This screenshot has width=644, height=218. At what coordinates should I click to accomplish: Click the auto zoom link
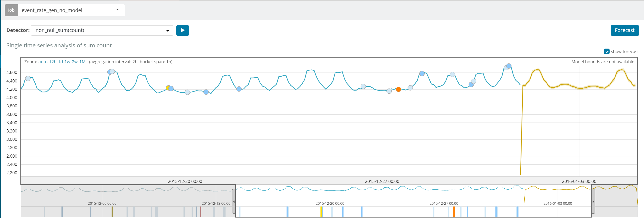tap(43, 62)
